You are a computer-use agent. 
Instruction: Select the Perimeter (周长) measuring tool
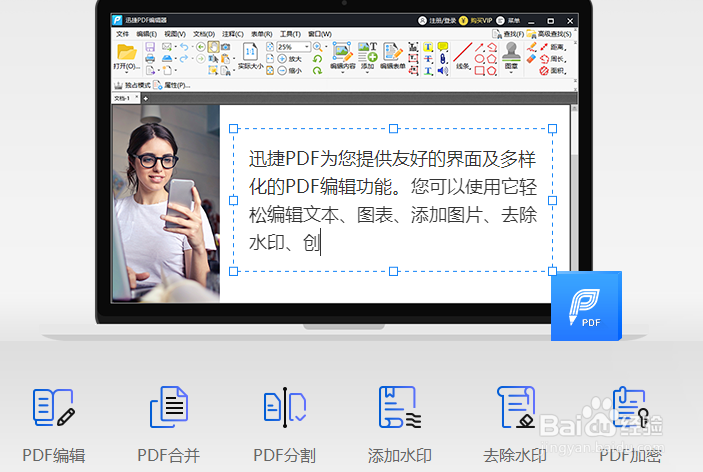(x=552, y=59)
